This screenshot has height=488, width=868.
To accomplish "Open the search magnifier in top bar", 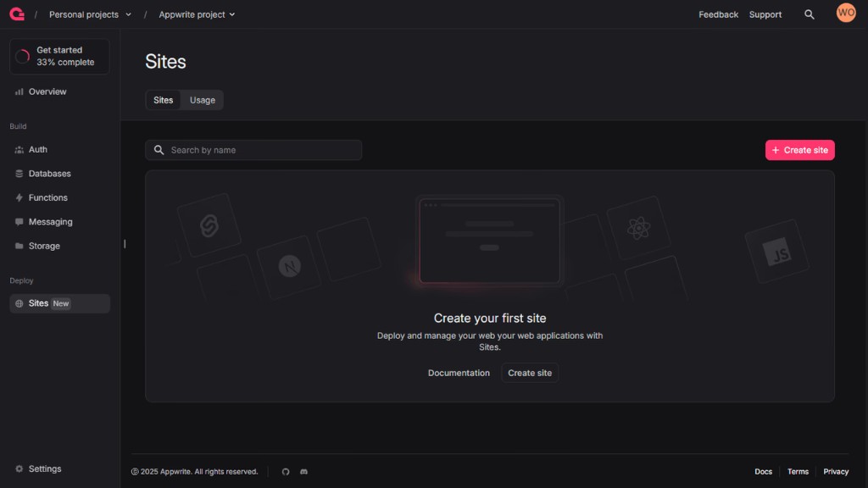I will [x=809, y=14].
